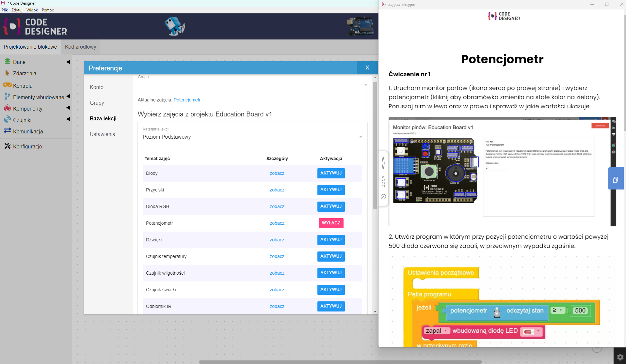Open the Grupa dropdown
The image size is (626, 364).
click(x=365, y=84)
